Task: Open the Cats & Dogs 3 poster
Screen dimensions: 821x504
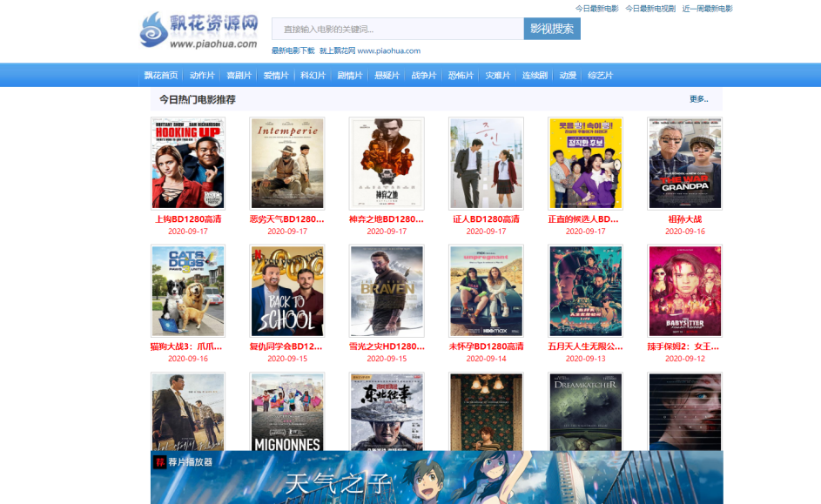Action: (x=188, y=291)
